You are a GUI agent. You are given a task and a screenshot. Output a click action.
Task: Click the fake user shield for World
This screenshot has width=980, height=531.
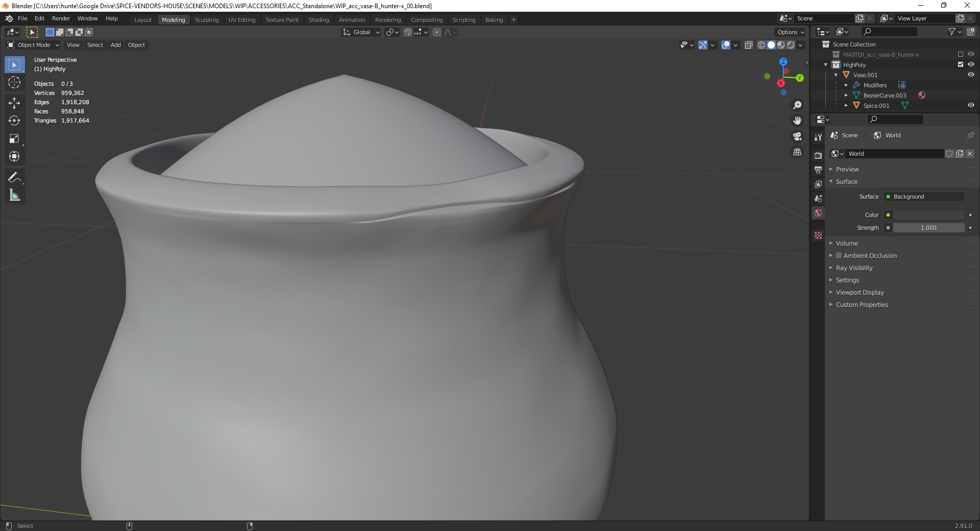tap(949, 154)
